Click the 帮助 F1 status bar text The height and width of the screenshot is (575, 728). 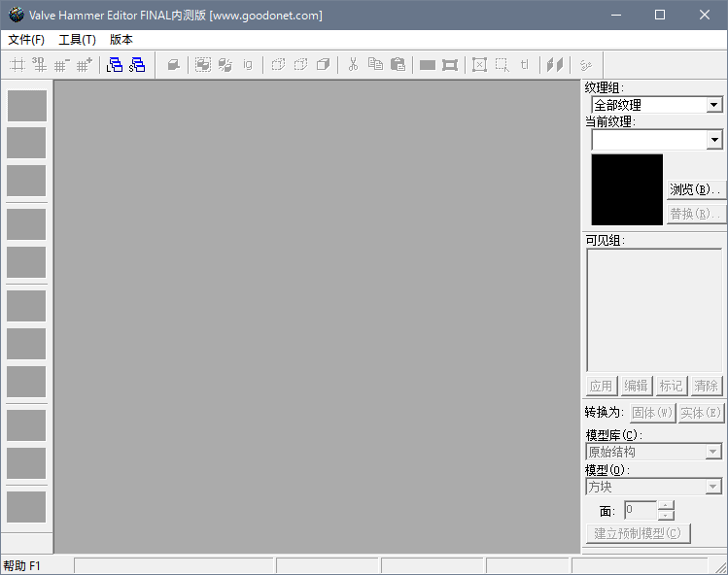[x=21, y=565]
